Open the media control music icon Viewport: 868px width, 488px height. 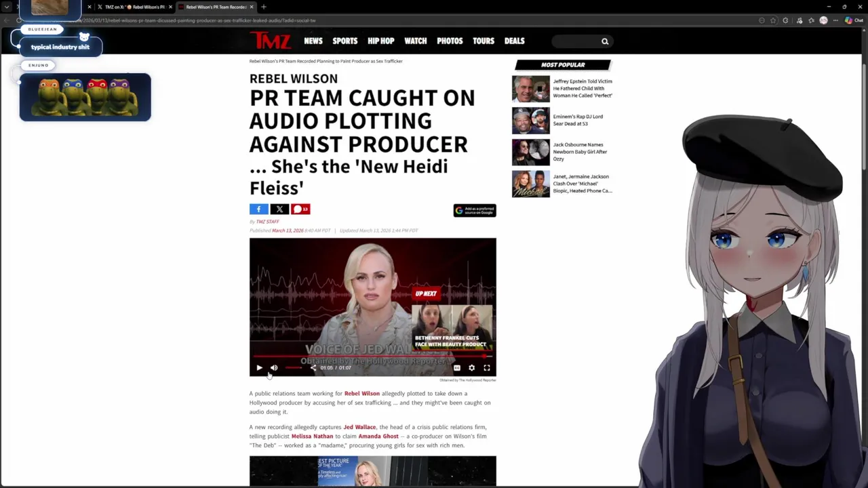click(799, 20)
